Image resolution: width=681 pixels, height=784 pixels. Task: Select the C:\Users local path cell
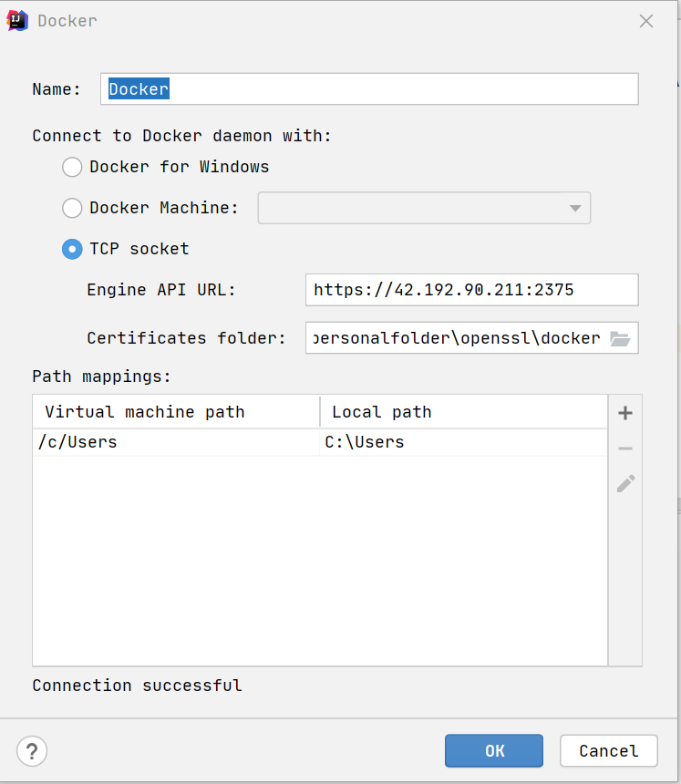pos(463,442)
